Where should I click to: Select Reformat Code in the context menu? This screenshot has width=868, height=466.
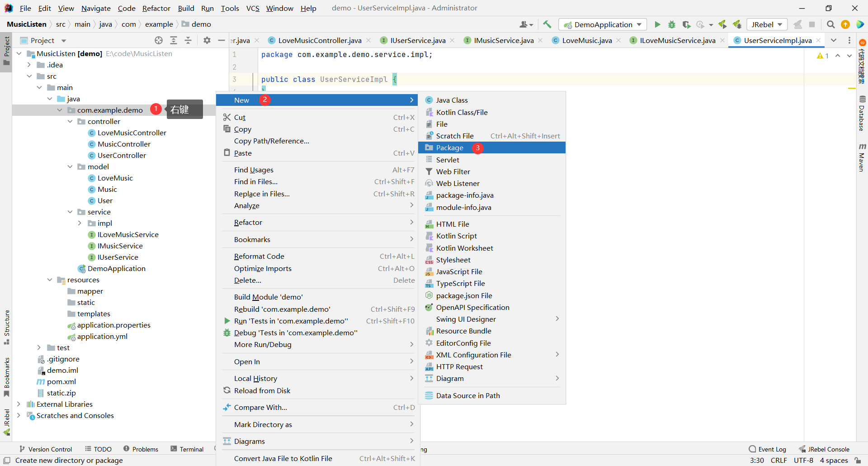(318, 256)
